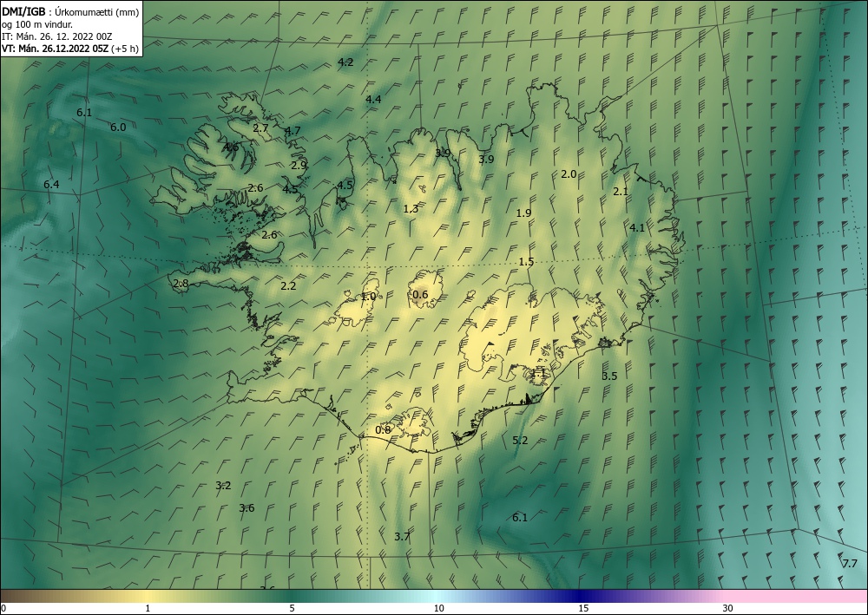The width and height of the screenshot is (868, 615).
Task: Click the color scale label 10
Action: pos(438,609)
